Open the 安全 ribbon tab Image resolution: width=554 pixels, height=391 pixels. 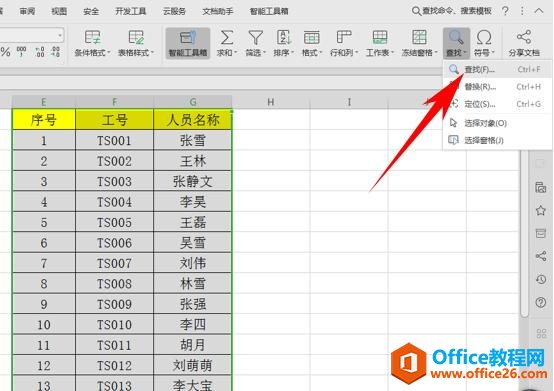tap(91, 11)
